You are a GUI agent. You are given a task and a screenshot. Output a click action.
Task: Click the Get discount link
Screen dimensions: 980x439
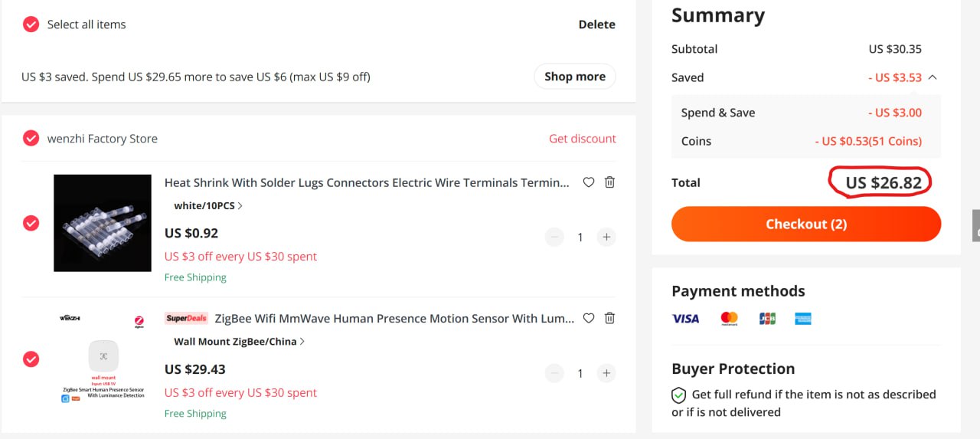[x=583, y=139]
